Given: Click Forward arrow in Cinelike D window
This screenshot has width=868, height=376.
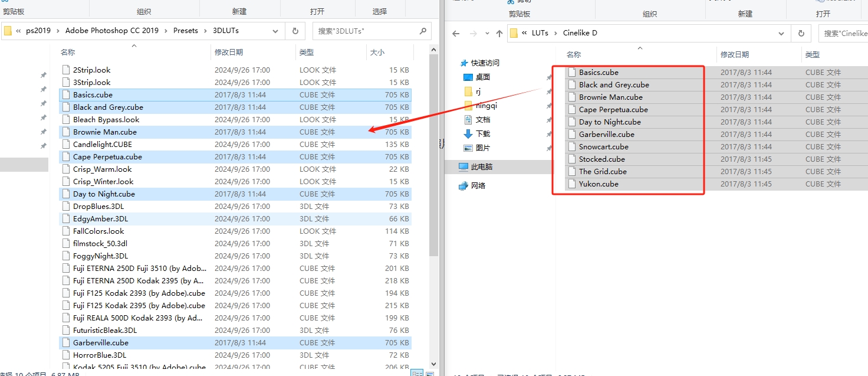Looking at the screenshot, I should pos(475,33).
